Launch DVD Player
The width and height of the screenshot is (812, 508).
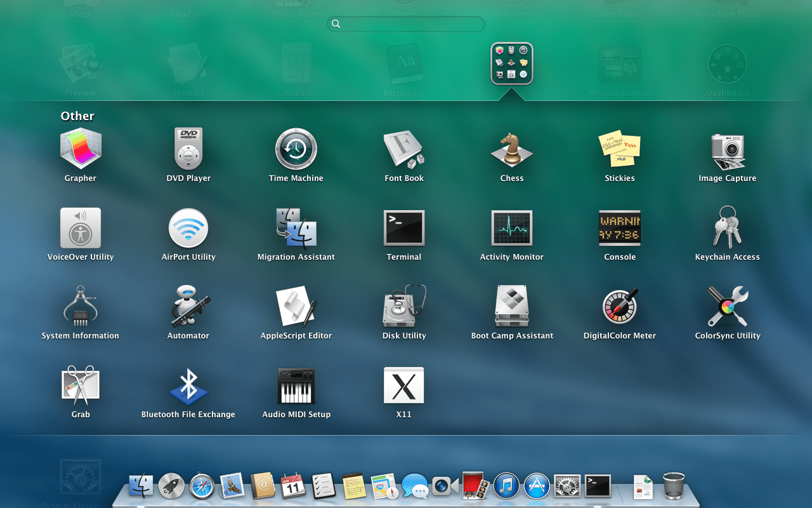tap(188, 149)
